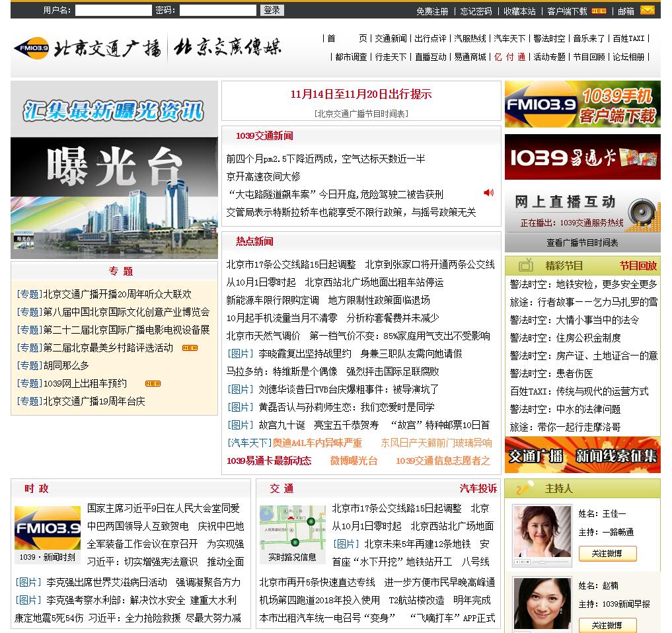This screenshot has width=672, height=633.
Task: Open 奥迪A4L车内异味严重 orange link
Action: 318,443
